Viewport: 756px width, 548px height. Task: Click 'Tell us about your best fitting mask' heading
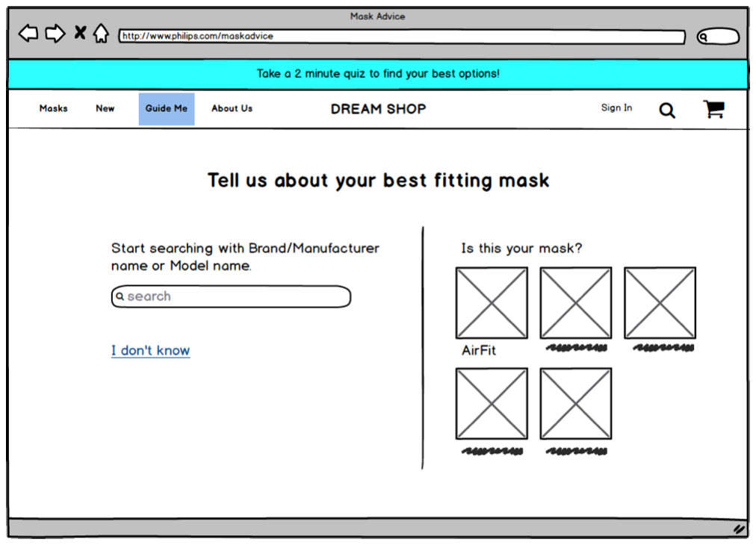[379, 181]
